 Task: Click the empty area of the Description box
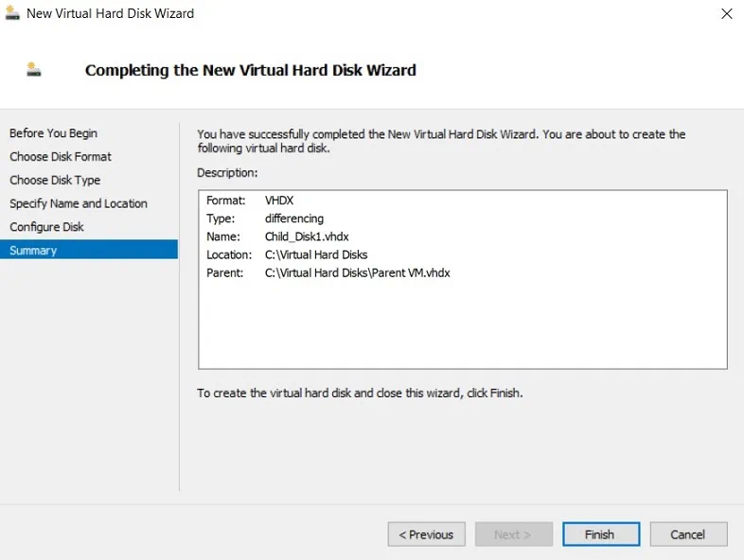(x=462, y=326)
